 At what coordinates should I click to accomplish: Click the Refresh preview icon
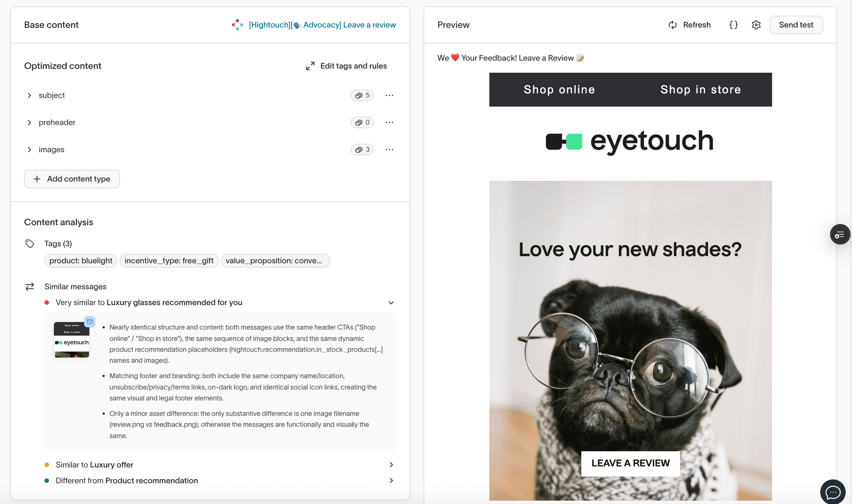[x=673, y=25]
